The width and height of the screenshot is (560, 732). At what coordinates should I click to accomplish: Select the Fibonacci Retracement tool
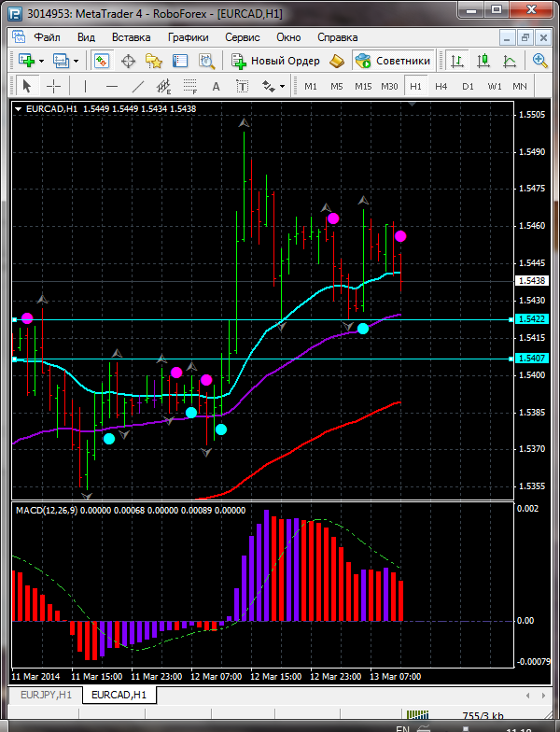(190, 86)
